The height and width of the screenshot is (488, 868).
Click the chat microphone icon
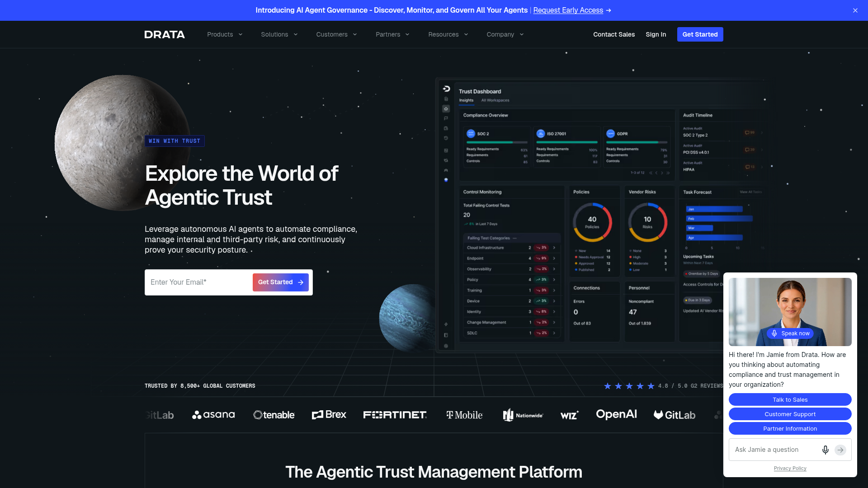[x=825, y=450]
